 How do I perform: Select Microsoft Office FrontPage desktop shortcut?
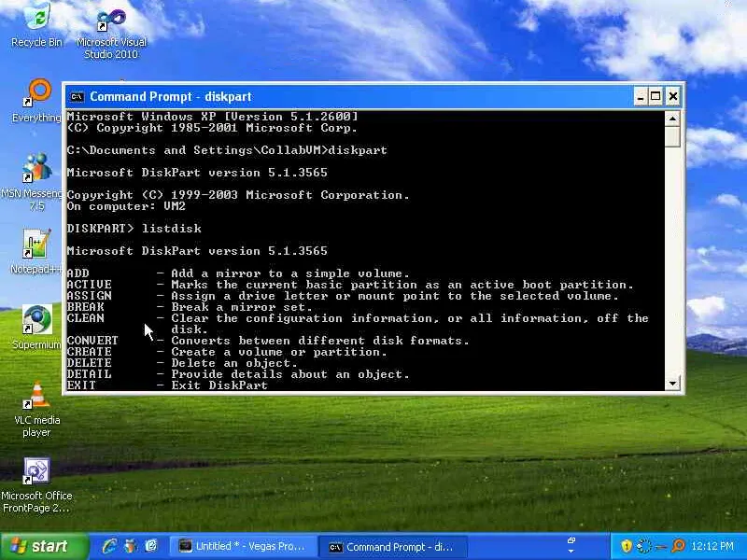click(36, 485)
